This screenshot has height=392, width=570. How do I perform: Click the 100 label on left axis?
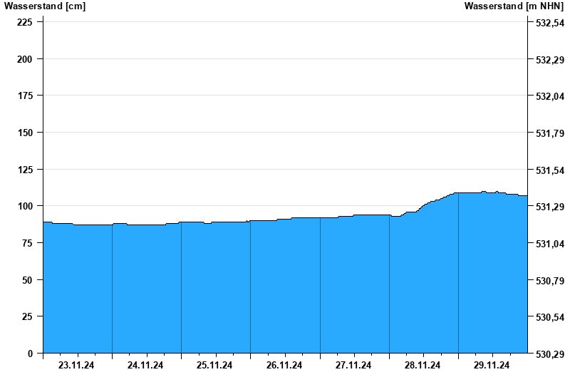pyautogui.click(x=25, y=206)
